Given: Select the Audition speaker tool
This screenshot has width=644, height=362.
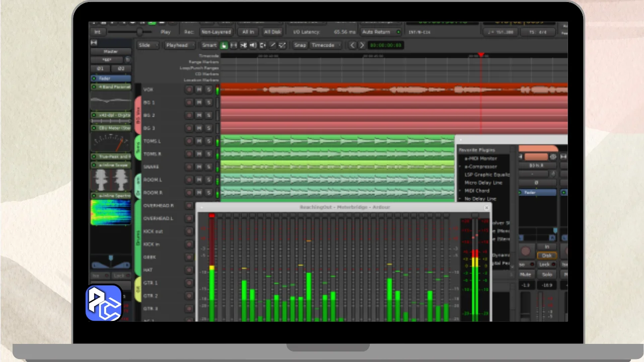Looking at the screenshot, I should pyautogui.click(x=253, y=45).
